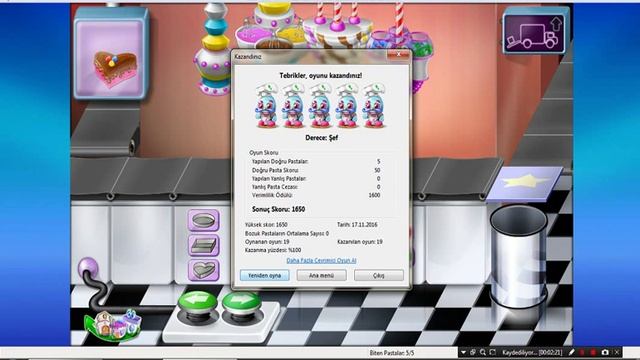Click 'Verimlilik Ödülü:' row label
This screenshot has width=640, height=360.
pyautogui.click(x=272, y=196)
